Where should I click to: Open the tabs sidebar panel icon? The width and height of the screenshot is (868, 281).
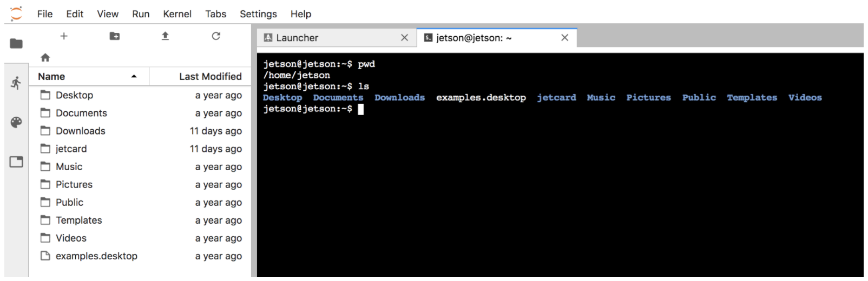pos(16,162)
